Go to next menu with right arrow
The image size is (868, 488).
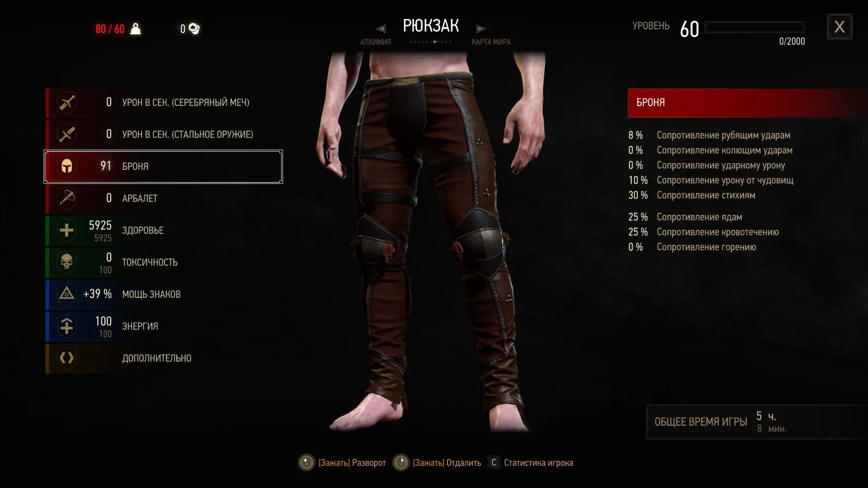pyautogui.click(x=481, y=29)
